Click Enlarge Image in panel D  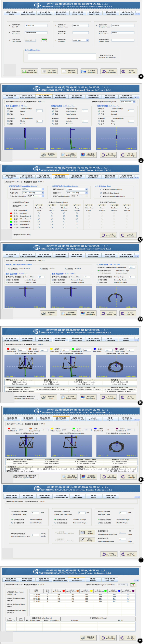coord(68,313)
